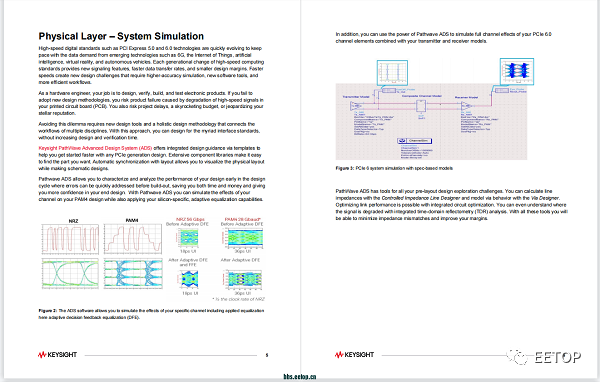
Task: Click the After Adaptive DFE and FFE eye image
Action: pos(188,279)
